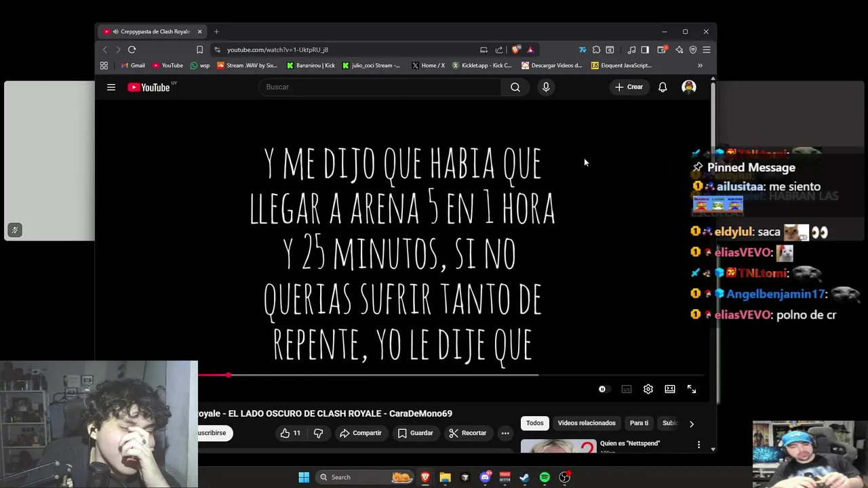Click the Crear button
Screen dimensions: 868x488
pyautogui.click(x=629, y=87)
